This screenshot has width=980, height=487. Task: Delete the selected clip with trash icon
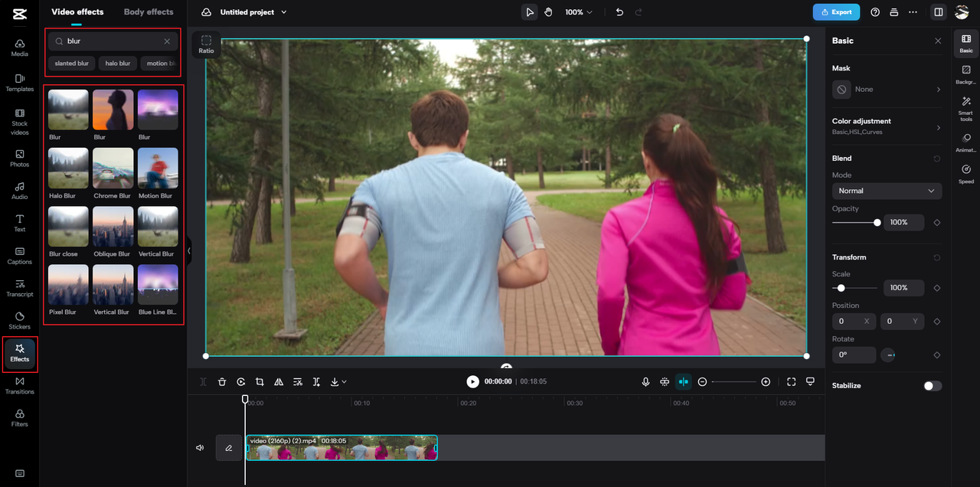click(x=222, y=381)
